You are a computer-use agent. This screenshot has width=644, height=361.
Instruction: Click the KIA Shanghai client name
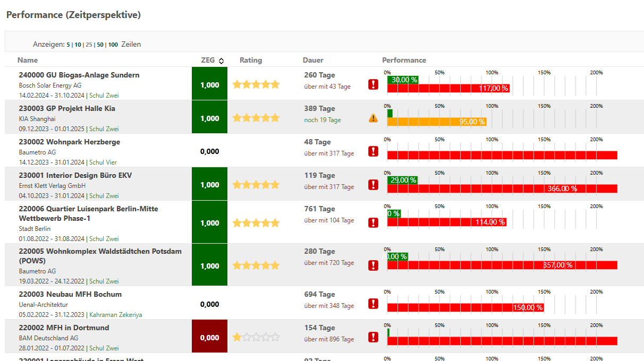37,118
